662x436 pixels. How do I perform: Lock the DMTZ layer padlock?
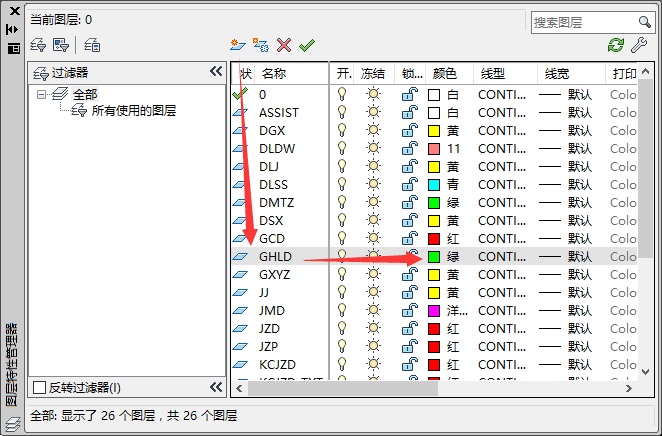(x=409, y=202)
